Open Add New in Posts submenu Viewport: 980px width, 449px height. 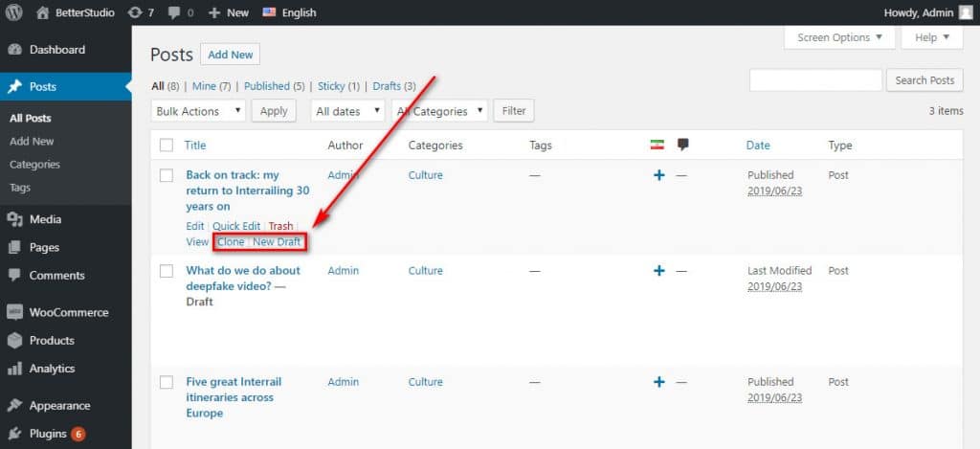32,142
